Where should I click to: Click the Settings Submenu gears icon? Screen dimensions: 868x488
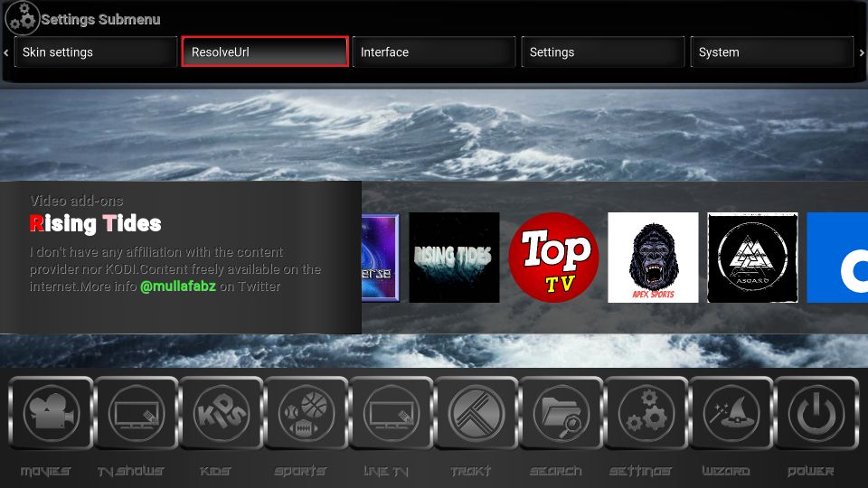tap(22, 18)
